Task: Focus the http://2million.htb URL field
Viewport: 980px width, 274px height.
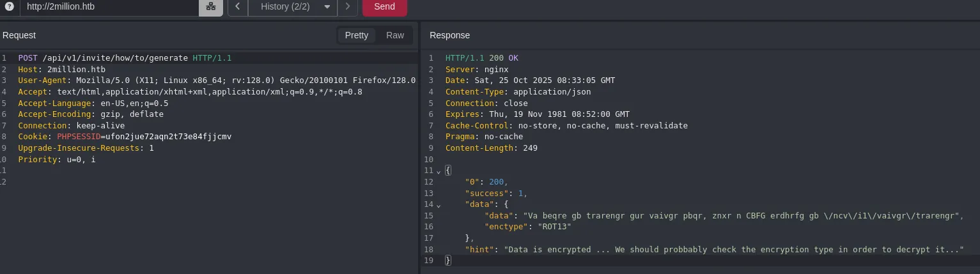Action: coord(109,7)
